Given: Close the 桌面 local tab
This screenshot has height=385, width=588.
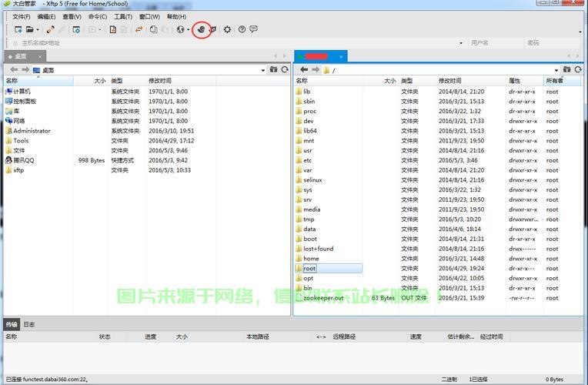Looking at the screenshot, I should click(x=39, y=56).
